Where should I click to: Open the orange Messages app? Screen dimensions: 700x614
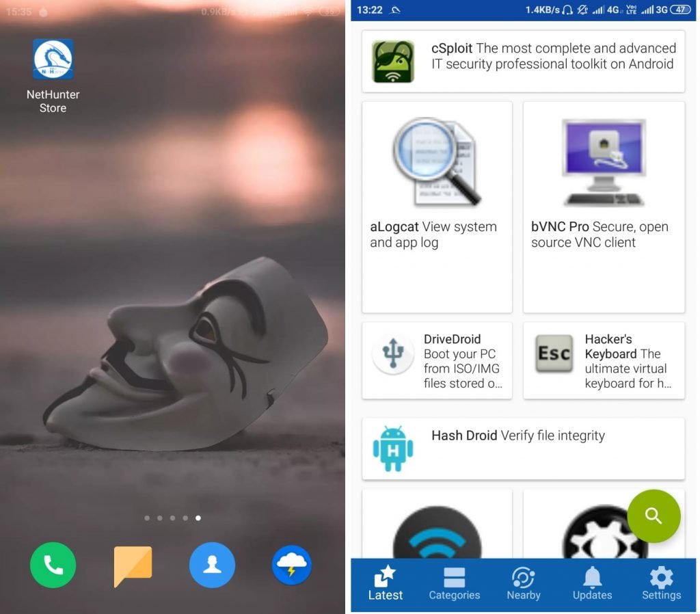[x=133, y=565]
